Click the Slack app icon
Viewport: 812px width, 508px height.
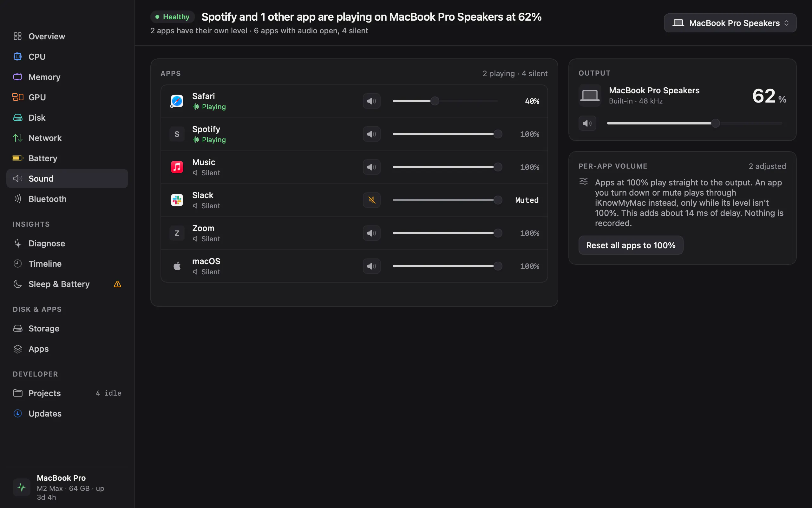coord(177,200)
